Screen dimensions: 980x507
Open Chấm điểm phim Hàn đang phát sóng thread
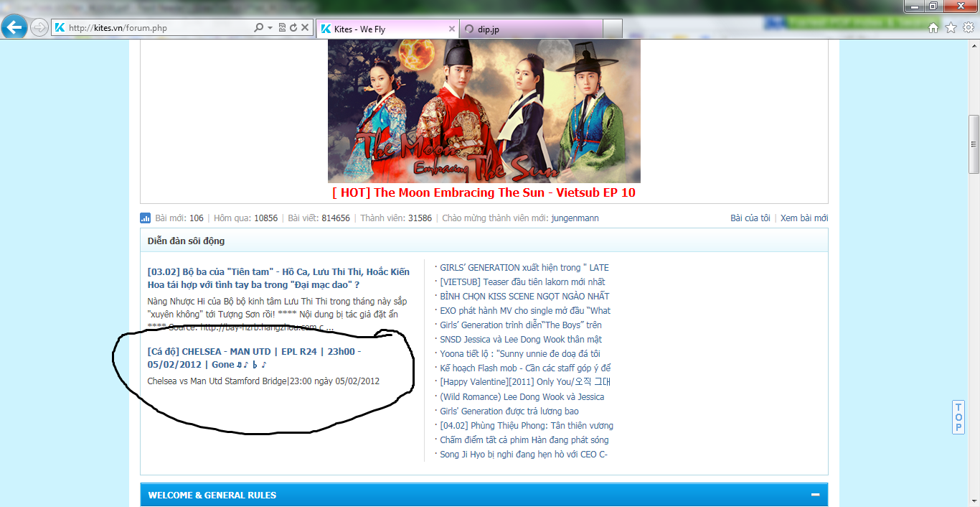click(x=524, y=440)
